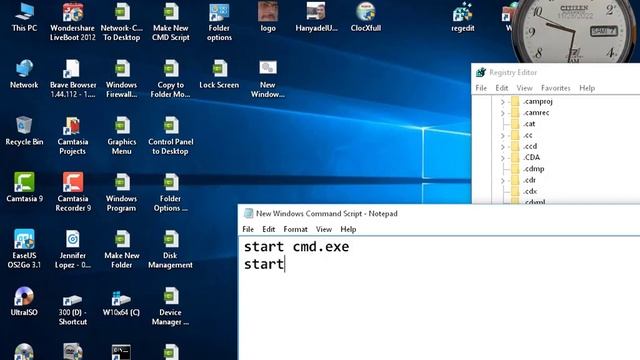This screenshot has height=360, width=640.
Task: Click the Notepad title bar
Action: [439, 213]
